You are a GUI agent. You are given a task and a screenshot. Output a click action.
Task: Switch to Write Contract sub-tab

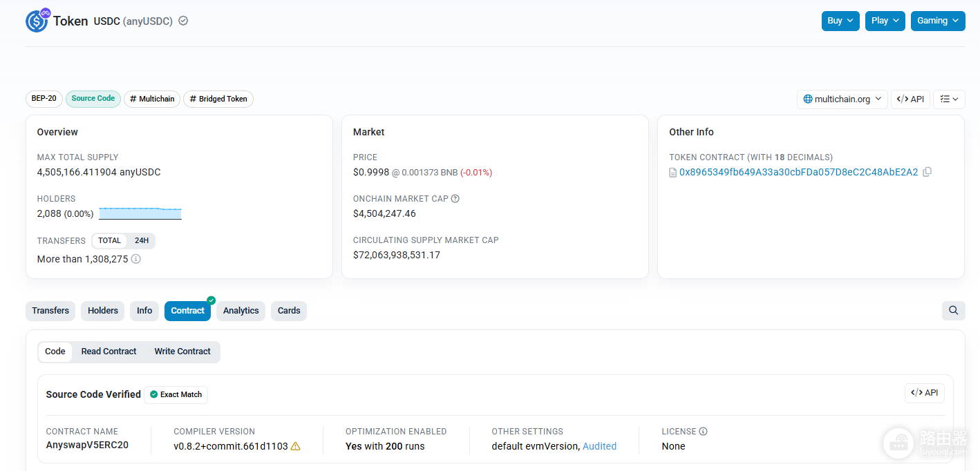182,352
